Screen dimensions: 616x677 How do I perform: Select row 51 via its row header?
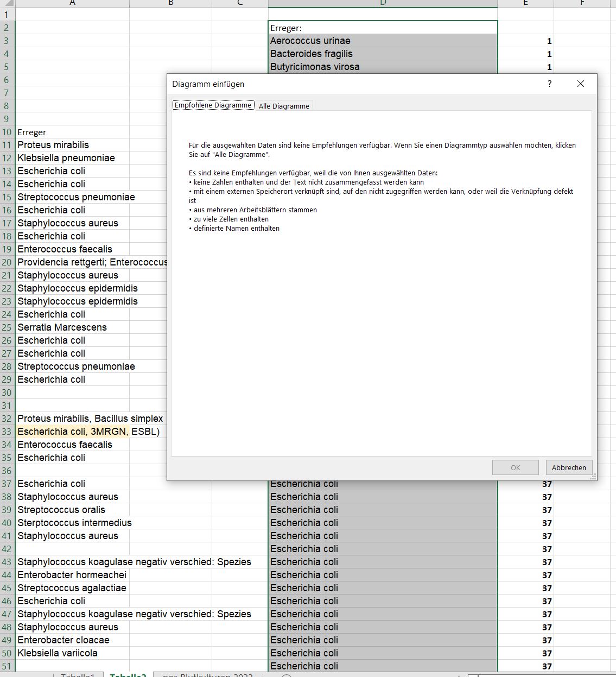7,666
